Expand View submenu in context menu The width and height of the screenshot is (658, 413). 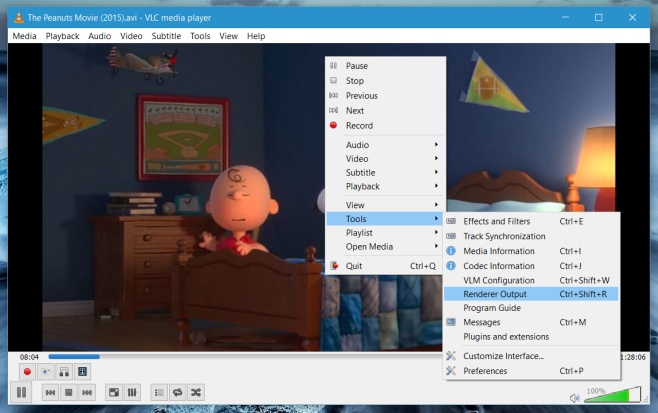tap(385, 205)
